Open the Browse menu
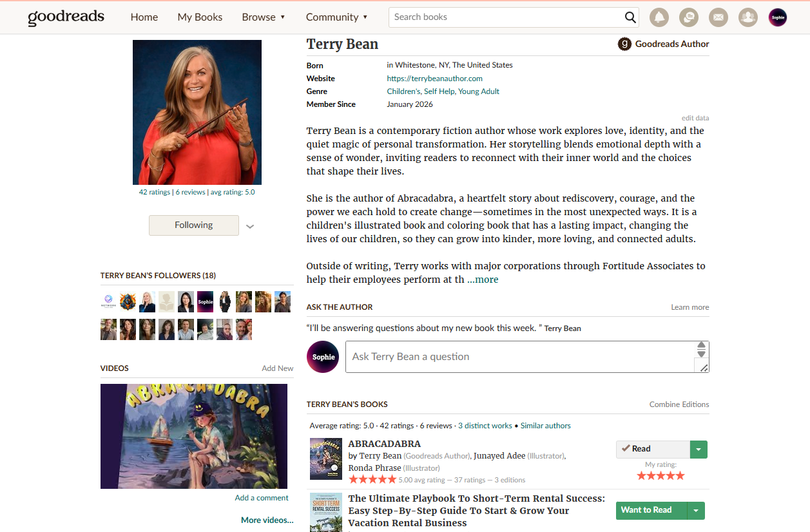 tap(264, 17)
